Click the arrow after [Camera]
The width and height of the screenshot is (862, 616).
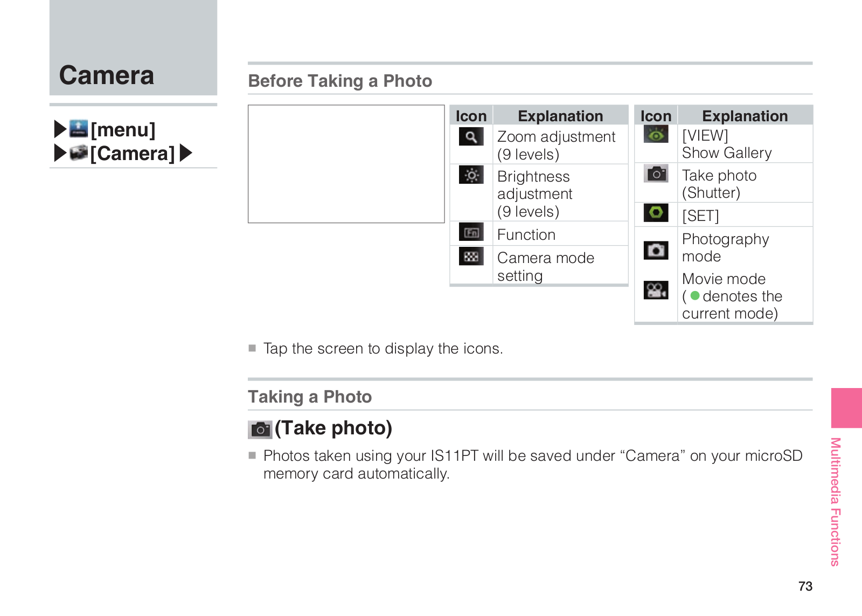coord(186,153)
